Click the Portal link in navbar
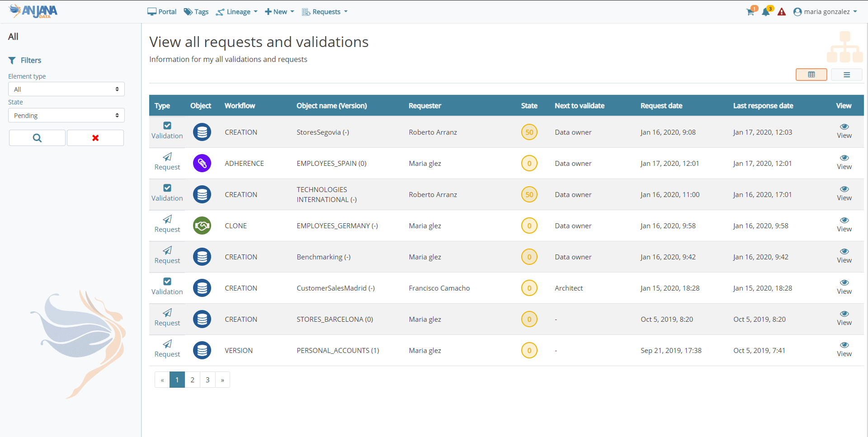Screen dimensions: 868x437 pos(162,12)
